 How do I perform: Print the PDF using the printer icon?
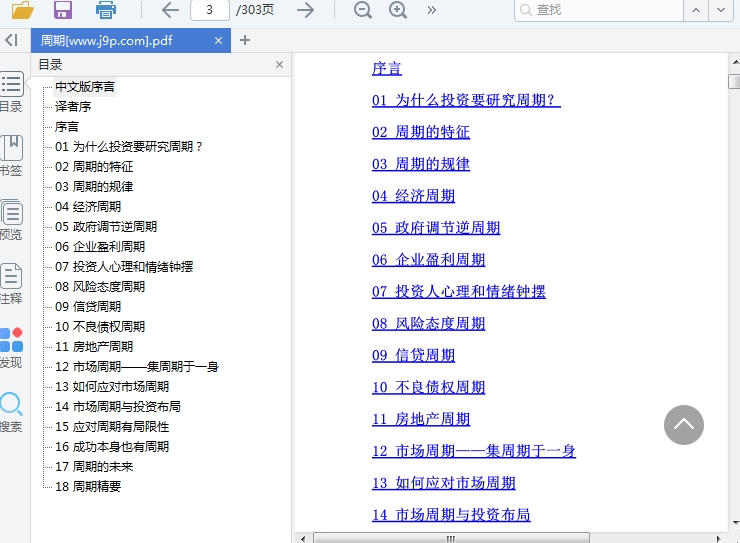[106, 10]
